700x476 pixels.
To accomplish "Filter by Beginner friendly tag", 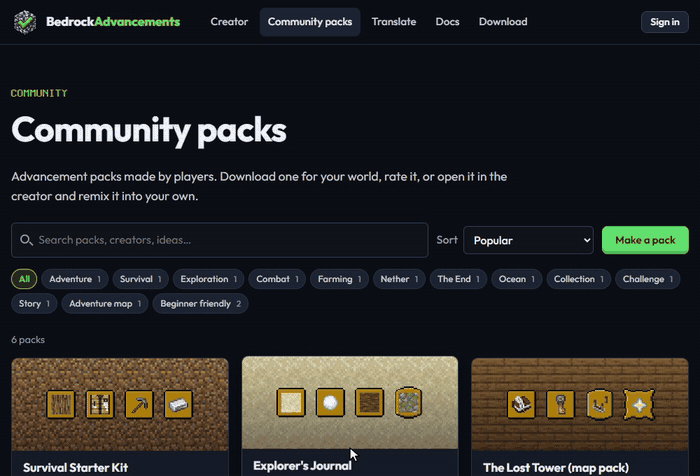I will pos(200,304).
